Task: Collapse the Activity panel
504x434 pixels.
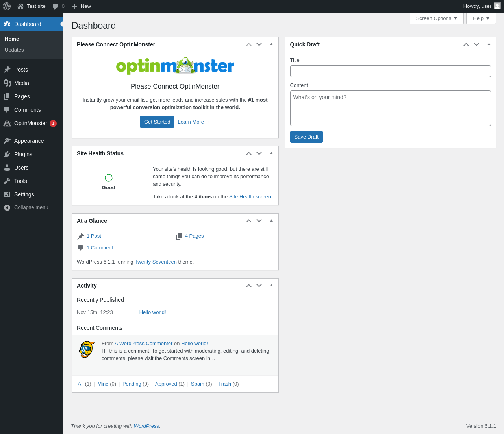Action: pos(271,286)
